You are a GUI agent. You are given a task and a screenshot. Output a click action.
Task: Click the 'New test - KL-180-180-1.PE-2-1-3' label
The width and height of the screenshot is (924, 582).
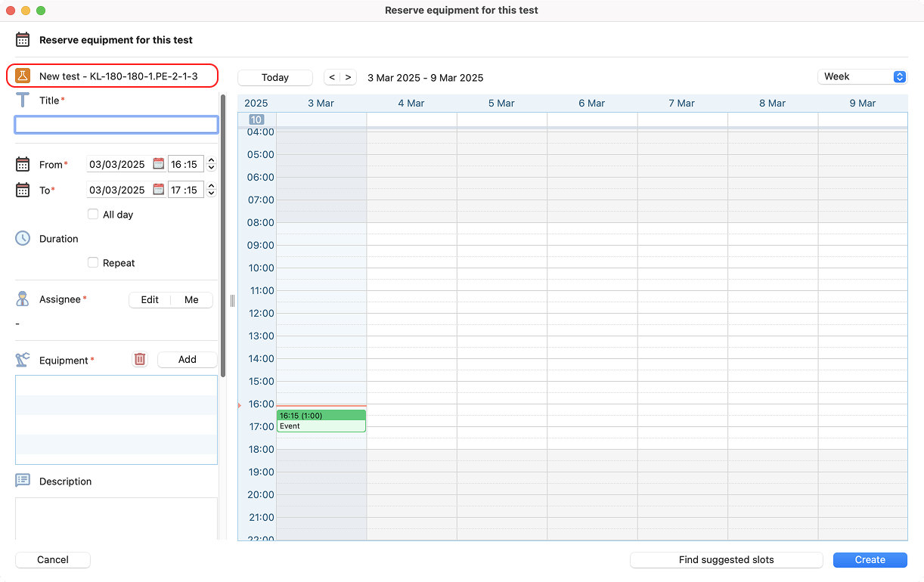119,76
